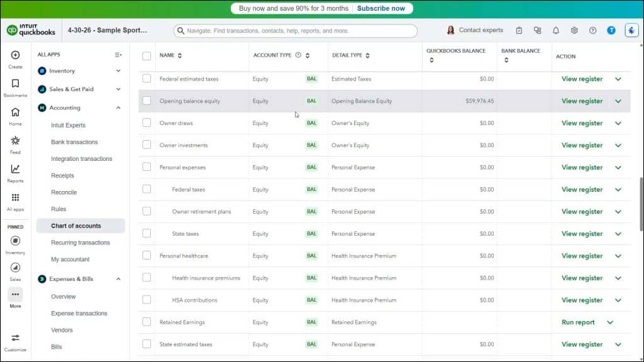The height and width of the screenshot is (362, 644).
Task: Expand the Inventory menu section
Action: pyautogui.click(x=118, y=70)
